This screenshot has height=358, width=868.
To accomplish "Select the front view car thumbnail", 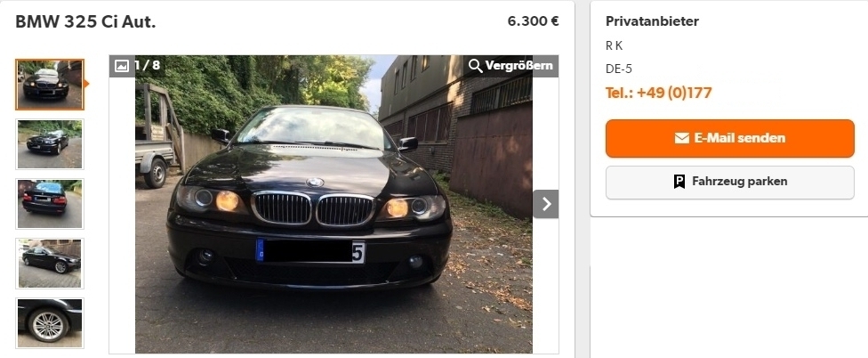I will click(50, 85).
